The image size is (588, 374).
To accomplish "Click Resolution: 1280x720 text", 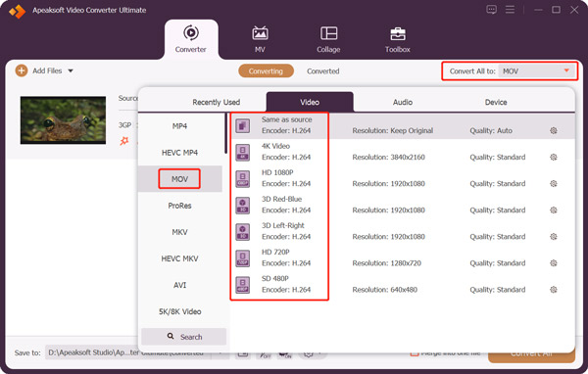I will pyautogui.click(x=387, y=263).
